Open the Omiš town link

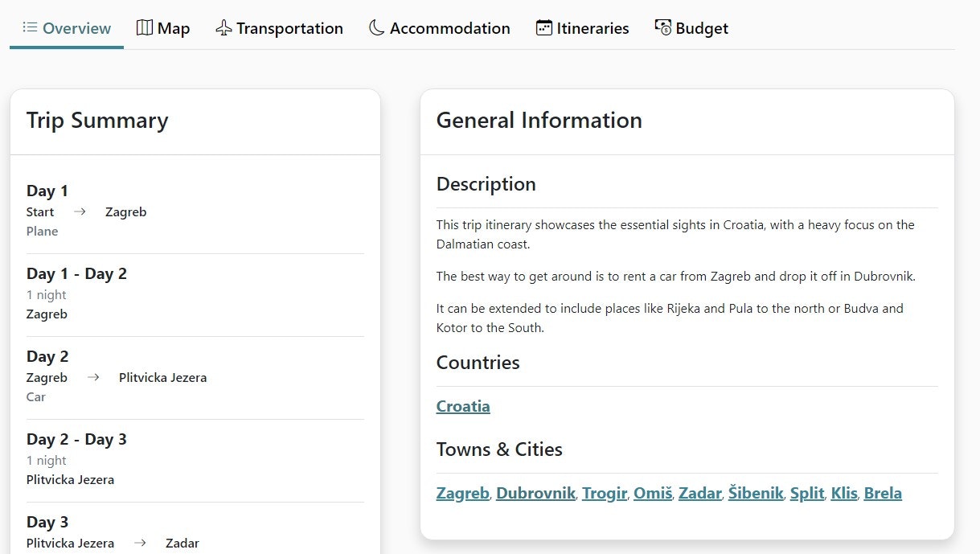[652, 493]
